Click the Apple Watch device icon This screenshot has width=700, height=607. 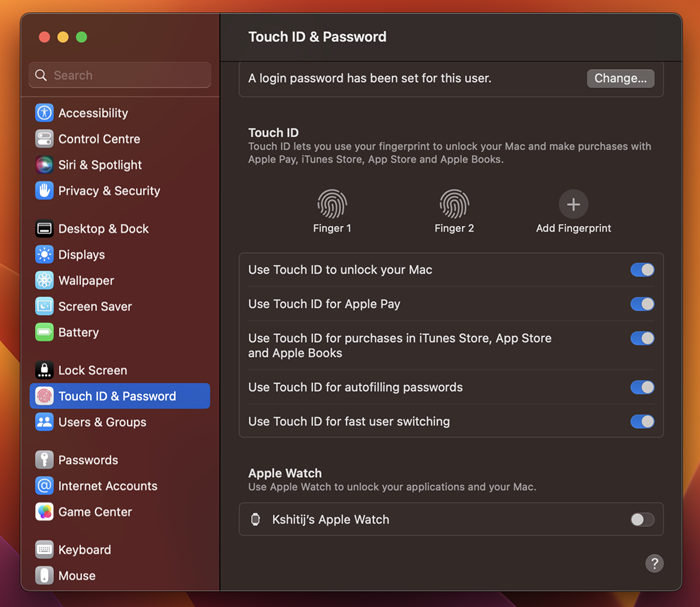click(255, 520)
